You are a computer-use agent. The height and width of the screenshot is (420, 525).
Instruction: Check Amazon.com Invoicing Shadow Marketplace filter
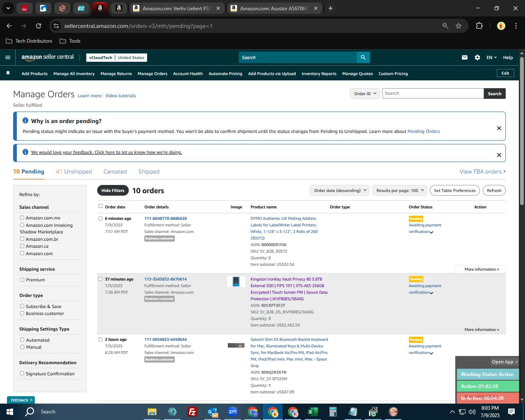pos(22,225)
